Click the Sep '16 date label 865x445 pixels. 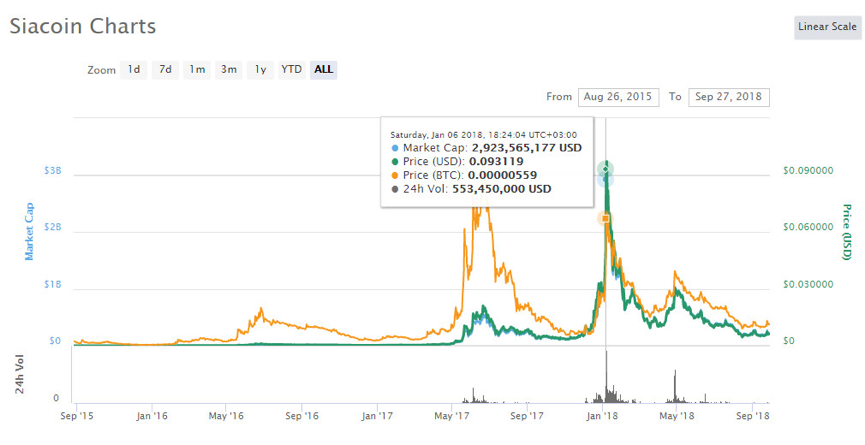(x=302, y=416)
